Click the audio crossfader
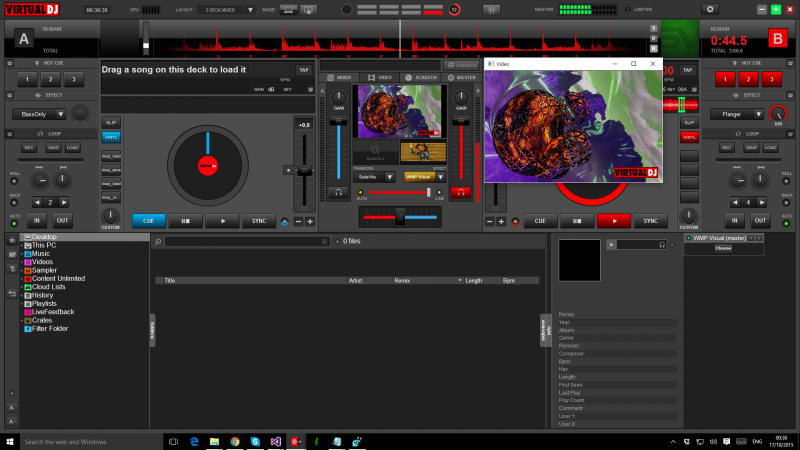This screenshot has height=450, width=800. [x=400, y=217]
